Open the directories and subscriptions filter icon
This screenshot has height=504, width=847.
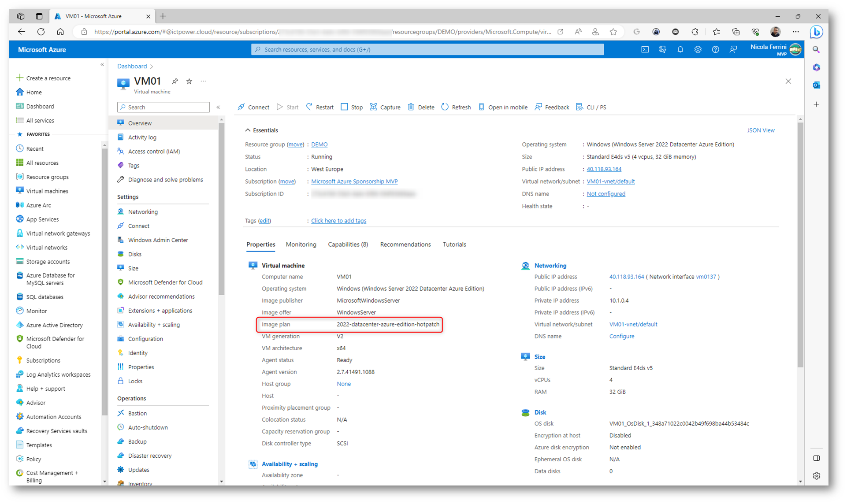662,50
